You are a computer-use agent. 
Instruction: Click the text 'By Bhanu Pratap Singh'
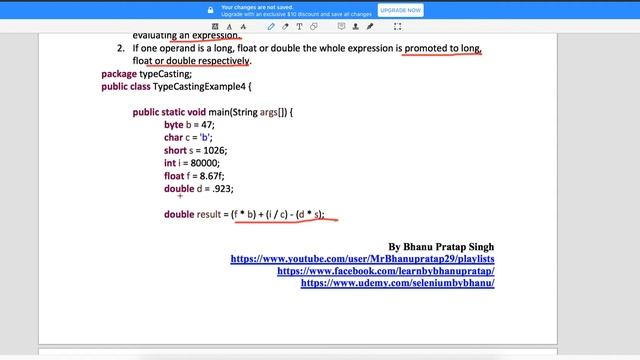(441, 247)
